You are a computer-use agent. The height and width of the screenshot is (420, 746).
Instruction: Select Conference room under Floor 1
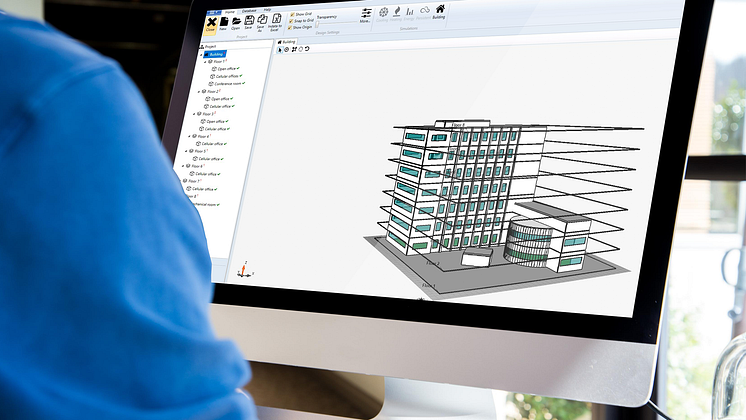point(228,84)
